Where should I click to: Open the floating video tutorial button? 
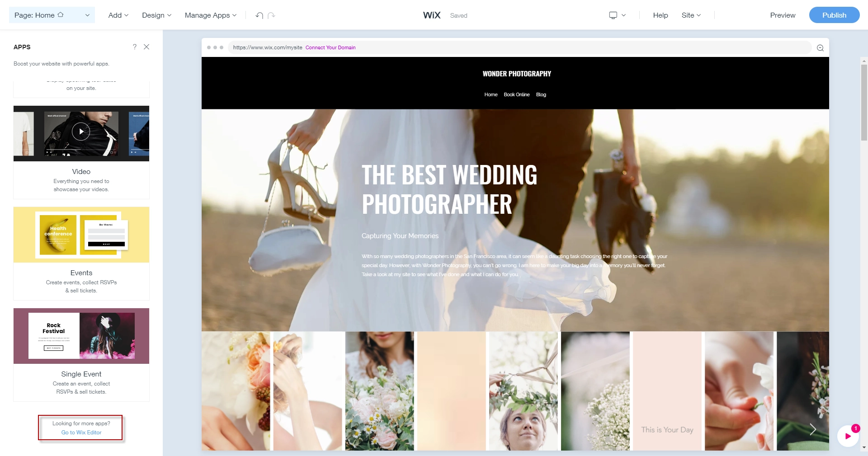[848, 436]
